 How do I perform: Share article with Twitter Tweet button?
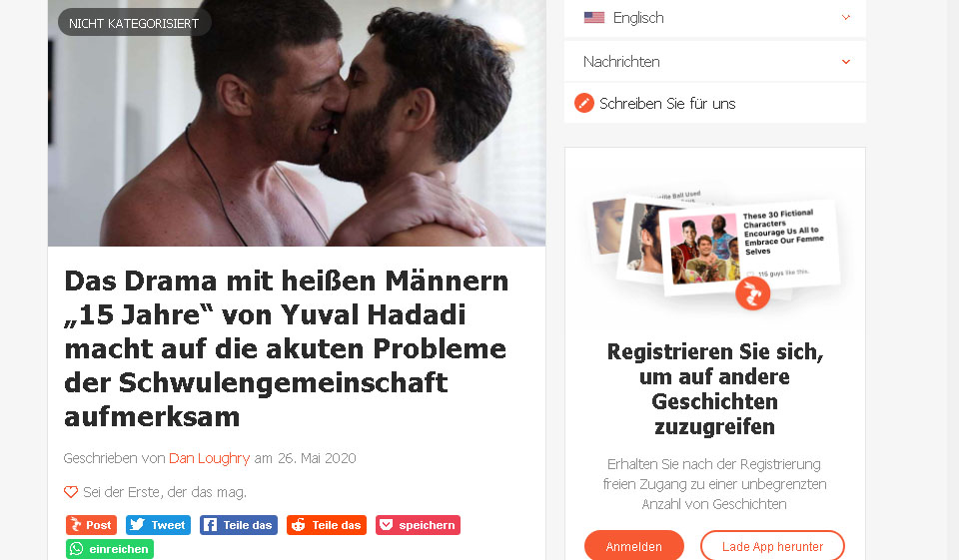pos(159,525)
